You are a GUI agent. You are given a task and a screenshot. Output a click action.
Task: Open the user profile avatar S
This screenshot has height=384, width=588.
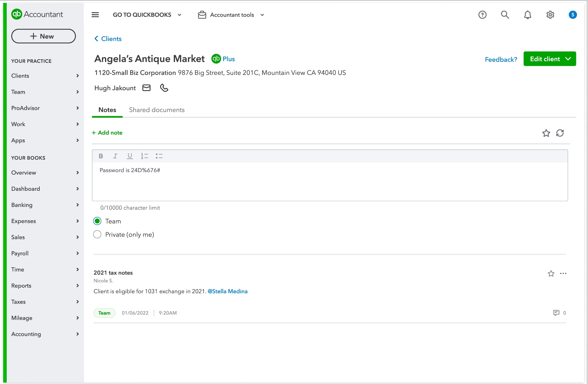click(573, 15)
